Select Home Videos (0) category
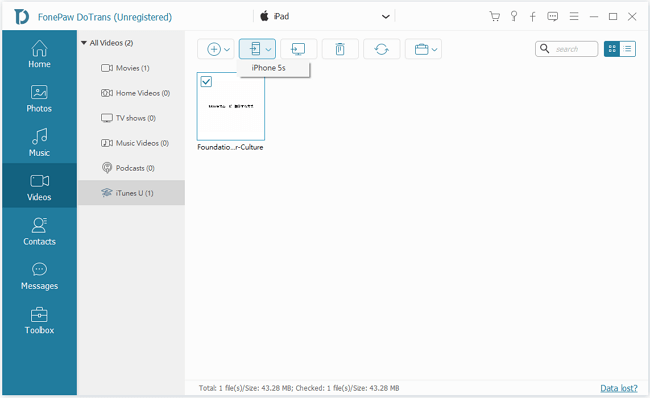Image resolution: width=650 pixels, height=398 pixels. (131, 93)
